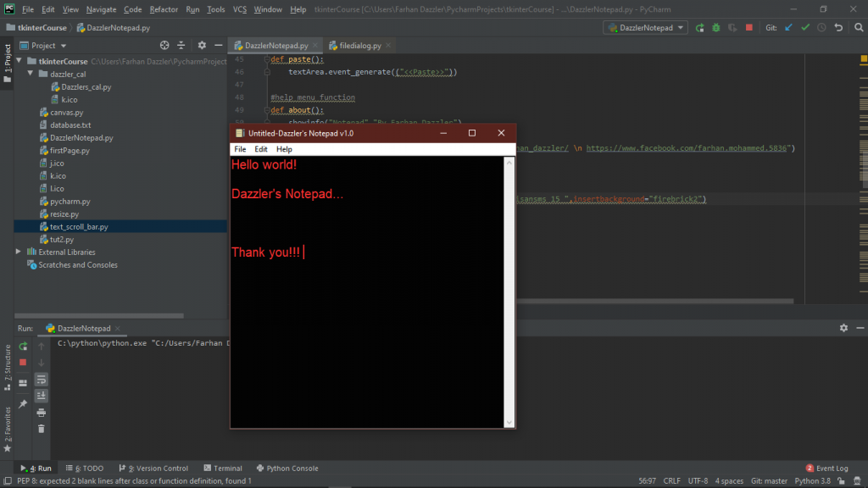The image size is (868, 488).
Task: Stop the running DazzlerNotepad program in toolbar
Action: (748, 28)
